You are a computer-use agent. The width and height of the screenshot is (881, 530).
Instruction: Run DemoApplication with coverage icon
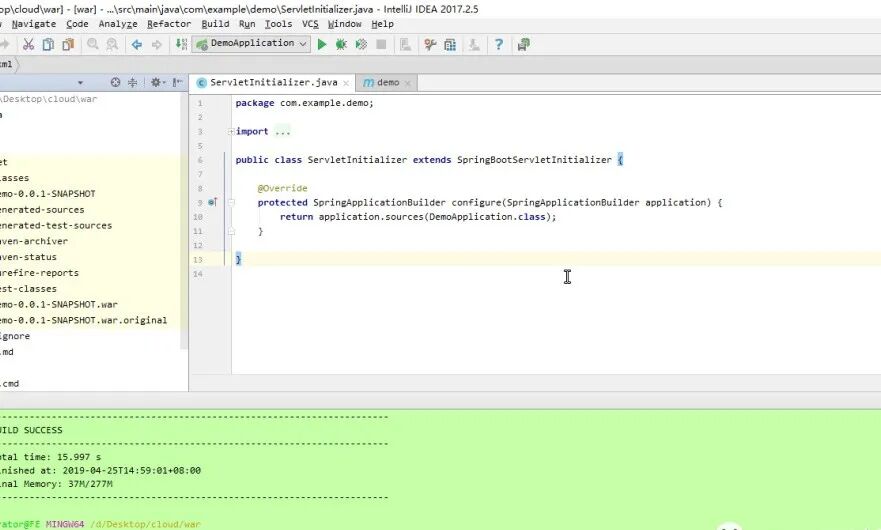(361, 44)
